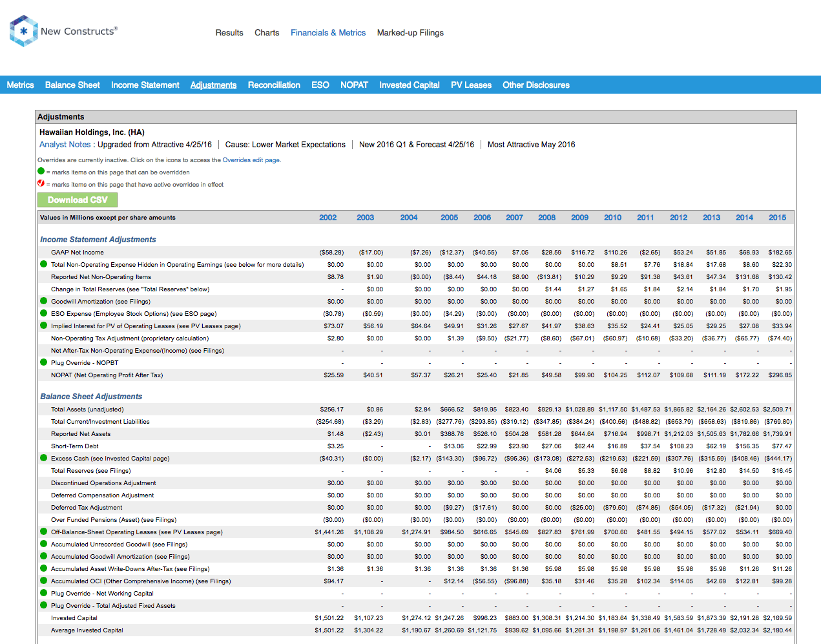The width and height of the screenshot is (821, 644).
Task: Click the 2002 year column header
Action: coord(328,218)
